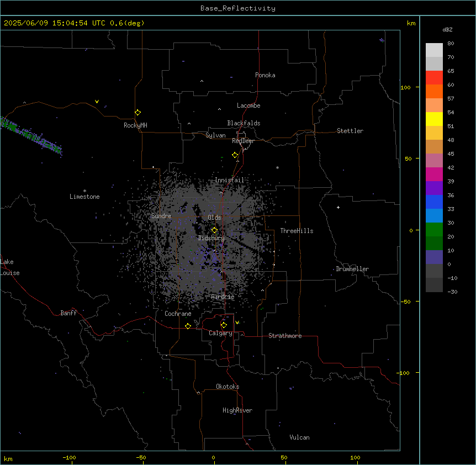This screenshot has height=465, width=476.
Task: Click the Stettler label
Action: pos(350,131)
